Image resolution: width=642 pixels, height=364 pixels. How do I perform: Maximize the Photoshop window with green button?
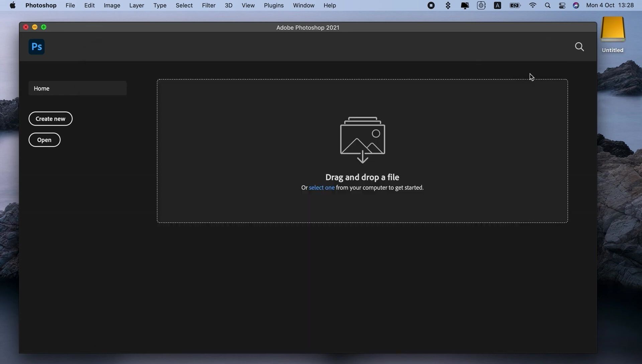pos(44,27)
